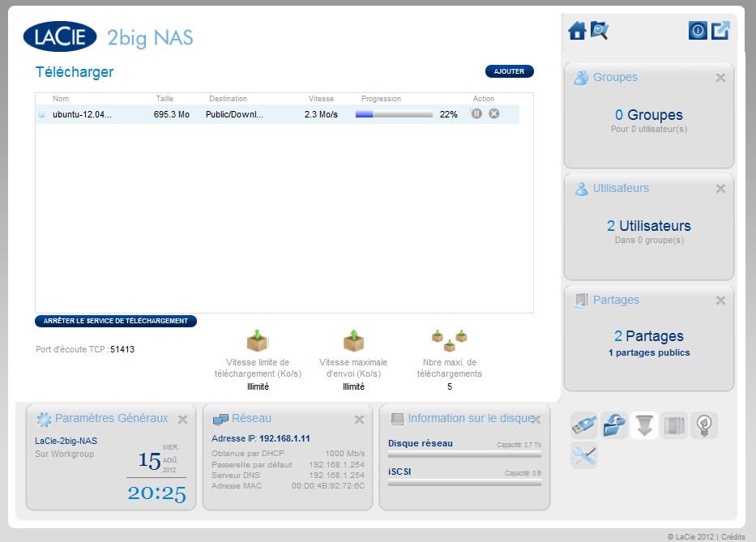Click the iSCSI capacity bar
The width and height of the screenshot is (756, 542).
click(x=464, y=483)
